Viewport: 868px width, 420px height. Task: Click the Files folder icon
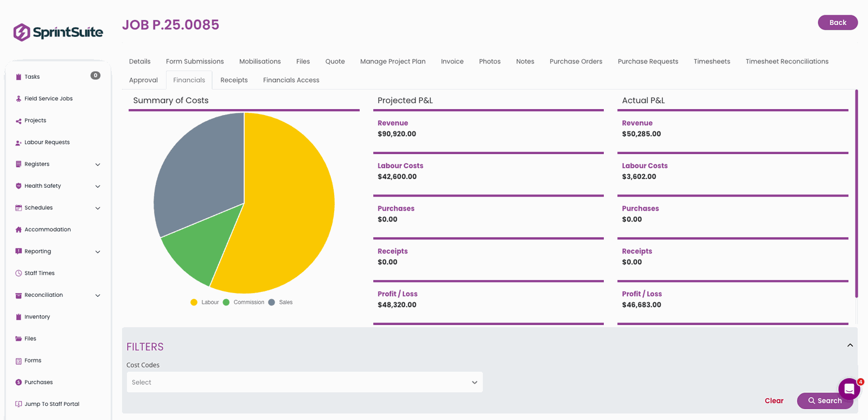[18, 339]
